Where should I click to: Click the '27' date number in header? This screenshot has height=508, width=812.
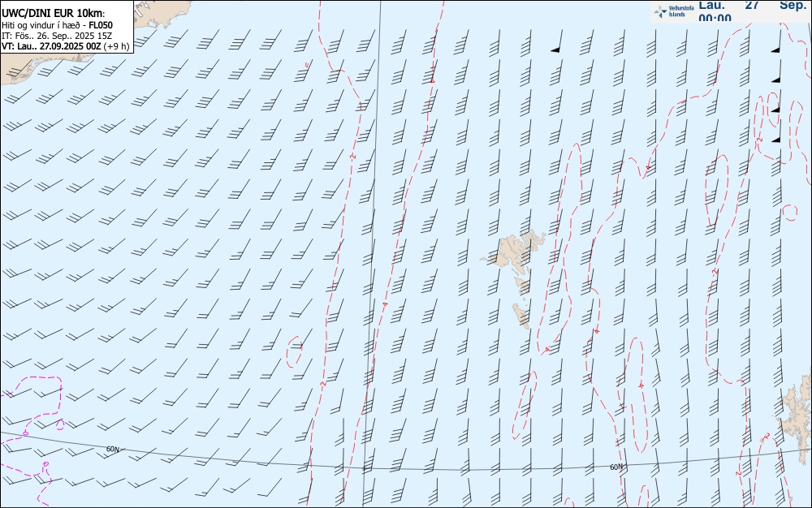pyautogui.click(x=752, y=5)
